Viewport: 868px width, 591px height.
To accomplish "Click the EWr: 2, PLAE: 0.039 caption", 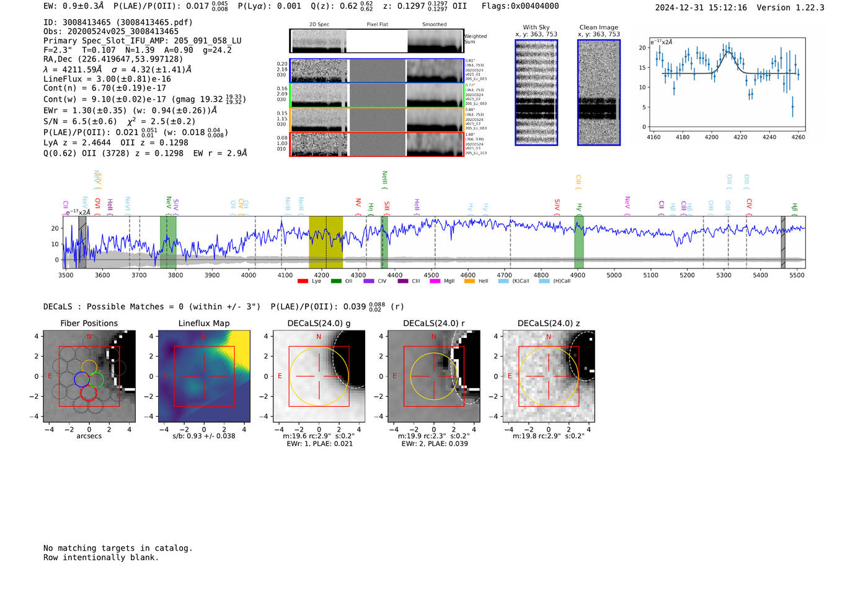I will pyautogui.click(x=435, y=443).
